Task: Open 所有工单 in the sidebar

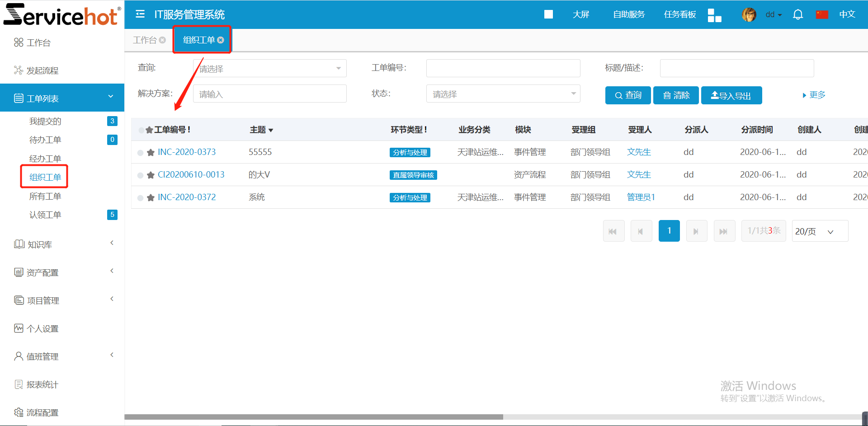Action: click(x=45, y=196)
